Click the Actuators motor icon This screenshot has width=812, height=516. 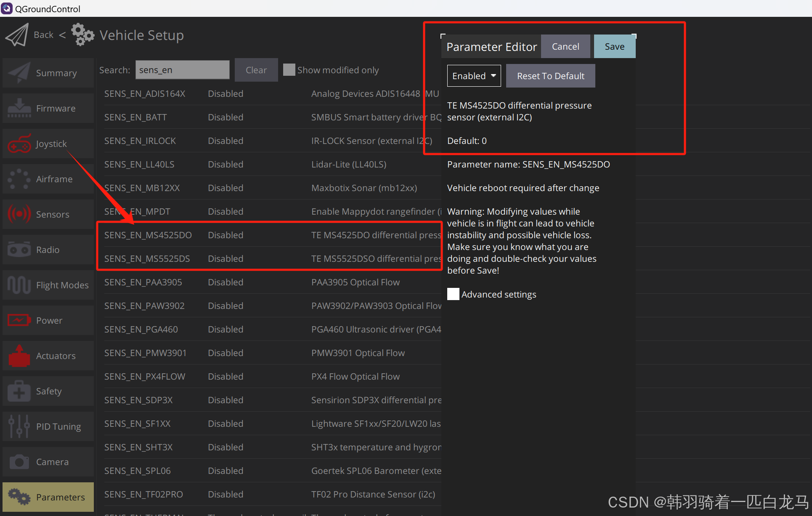pyautogui.click(x=19, y=356)
